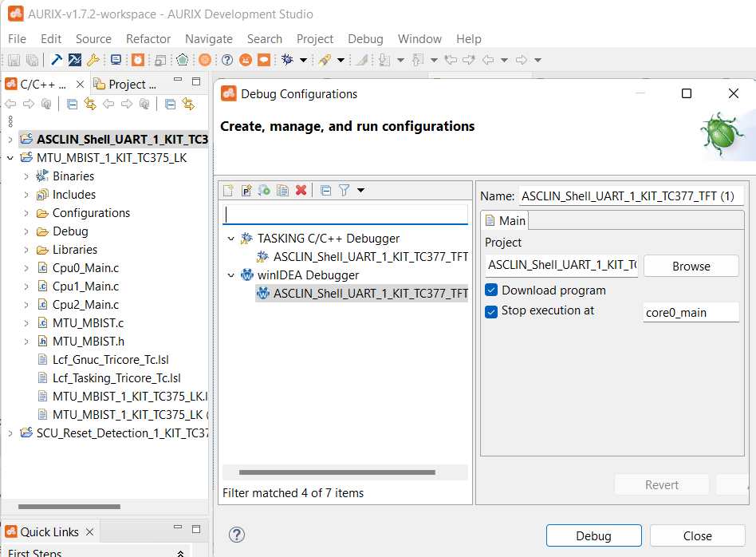This screenshot has width=756, height=557.
Task: Click the Browse button for Project
Action: click(x=691, y=265)
